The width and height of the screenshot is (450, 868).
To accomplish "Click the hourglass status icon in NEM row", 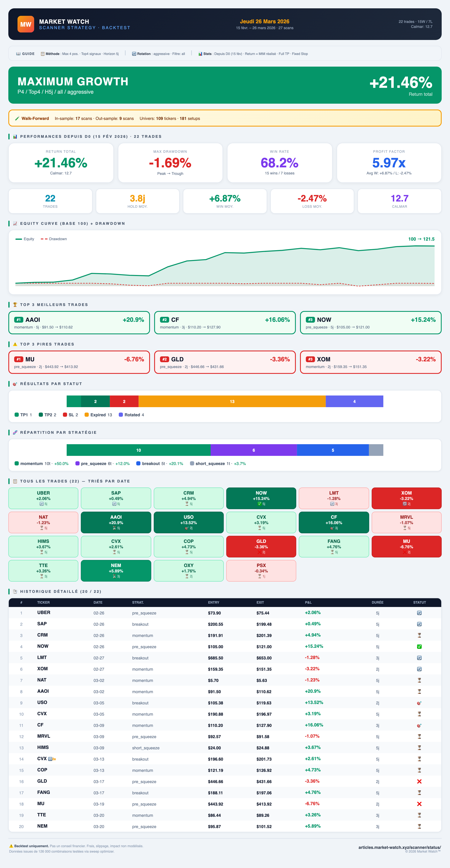I will tap(419, 826).
